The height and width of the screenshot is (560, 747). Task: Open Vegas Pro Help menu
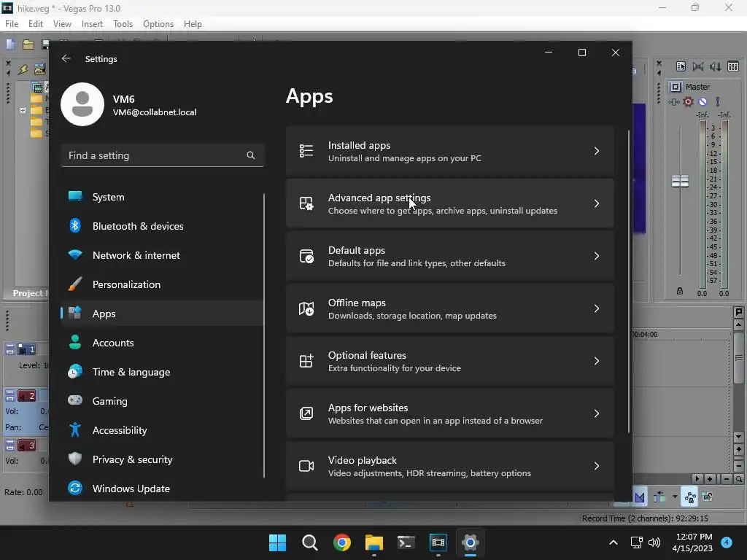pos(193,24)
